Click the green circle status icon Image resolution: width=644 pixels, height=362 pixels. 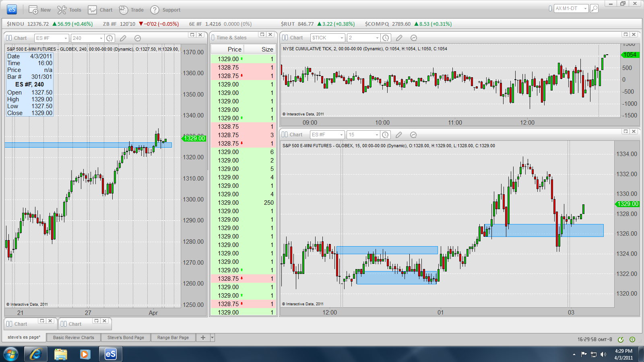[x=632, y=339]
